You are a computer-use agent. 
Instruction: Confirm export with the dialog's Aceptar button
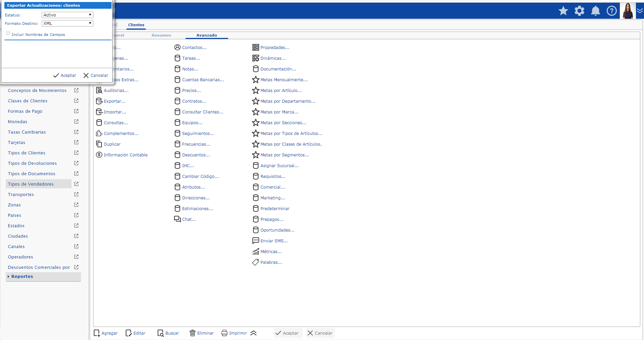(x=65, y=76)
